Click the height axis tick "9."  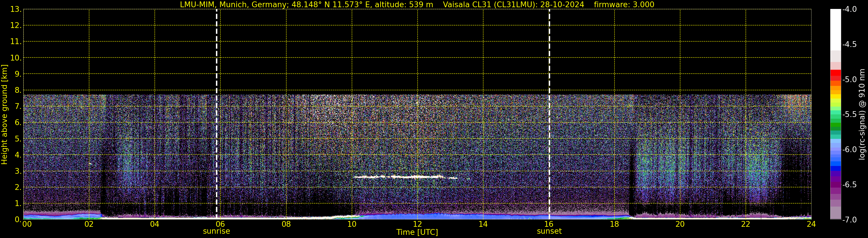click(18, 74)
